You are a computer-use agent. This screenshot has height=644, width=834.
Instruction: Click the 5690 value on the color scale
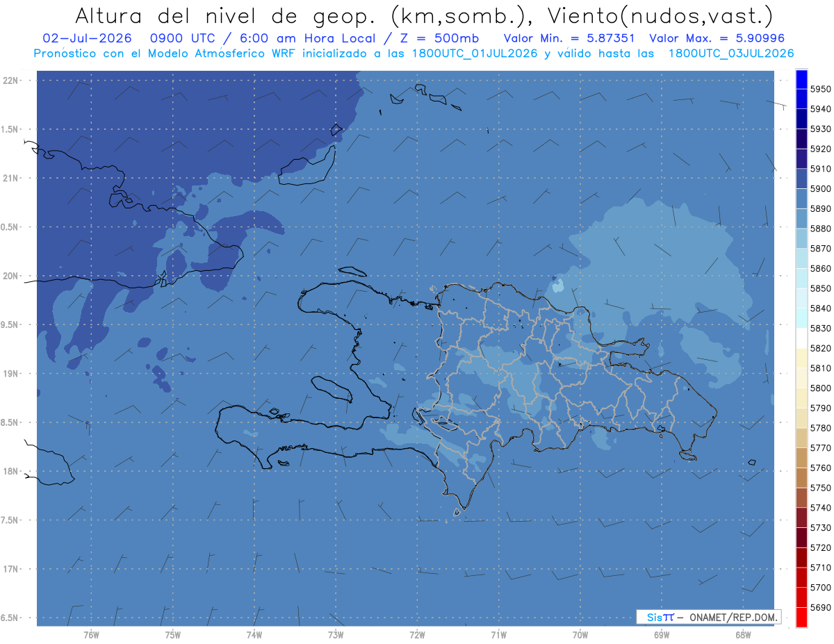pyautogui.click(x=821, y=607)
